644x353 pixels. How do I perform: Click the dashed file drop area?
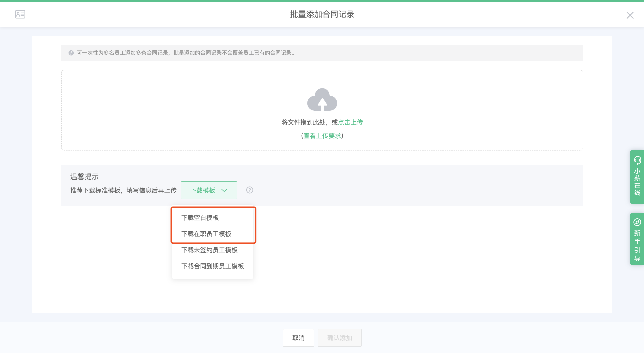tap(322, 110)
